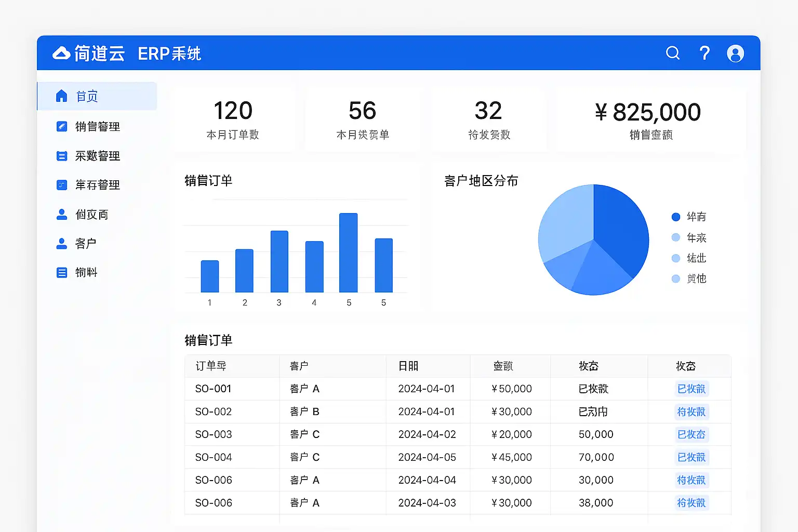The image size is (798, 532).
Task: Click the 采购管理 purchasing sidebar icon
Action: click(61, 156)
